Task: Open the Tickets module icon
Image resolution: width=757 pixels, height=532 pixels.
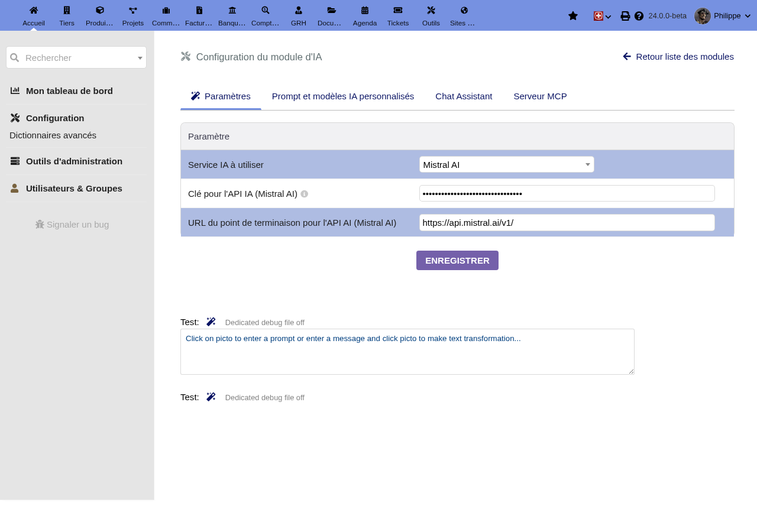Action: tap(398, 10)
